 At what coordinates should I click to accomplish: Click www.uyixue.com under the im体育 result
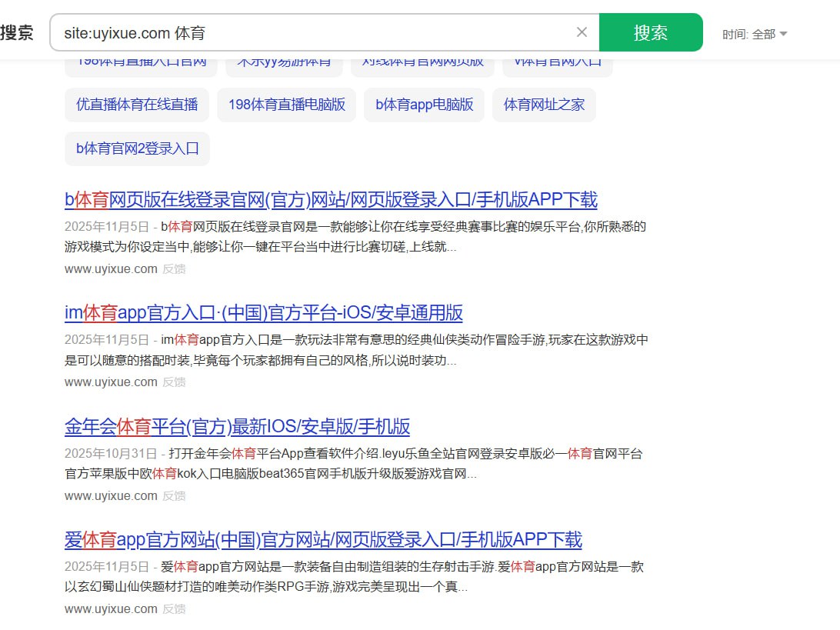pyautogui.click(x=111, y=382)
